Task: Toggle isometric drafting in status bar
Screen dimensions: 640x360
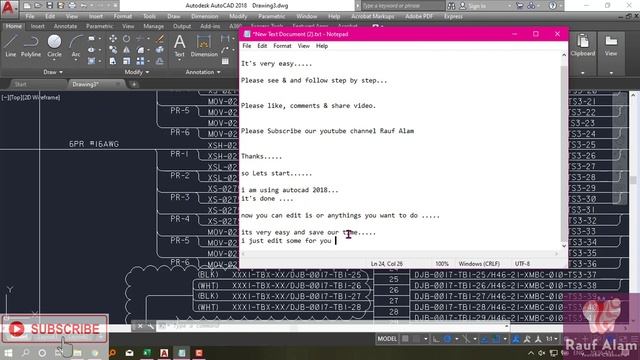Action: pos(466,339)
